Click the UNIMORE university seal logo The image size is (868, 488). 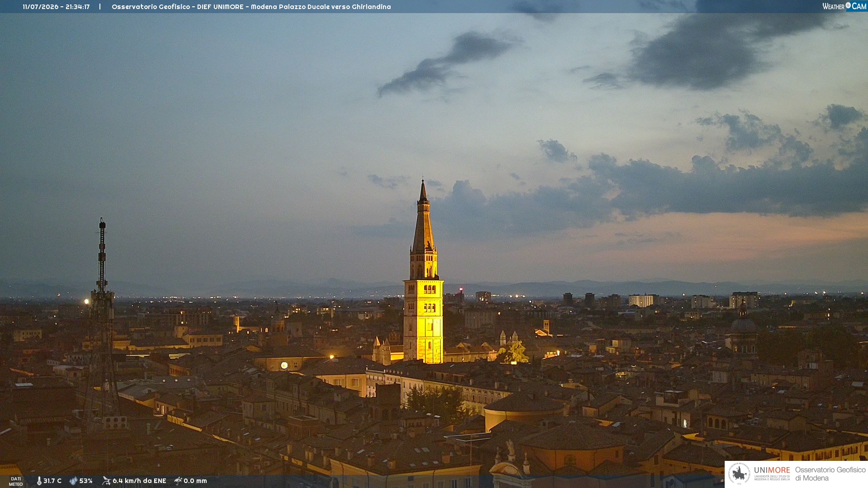pyautogui.click(x=739, y=474)
